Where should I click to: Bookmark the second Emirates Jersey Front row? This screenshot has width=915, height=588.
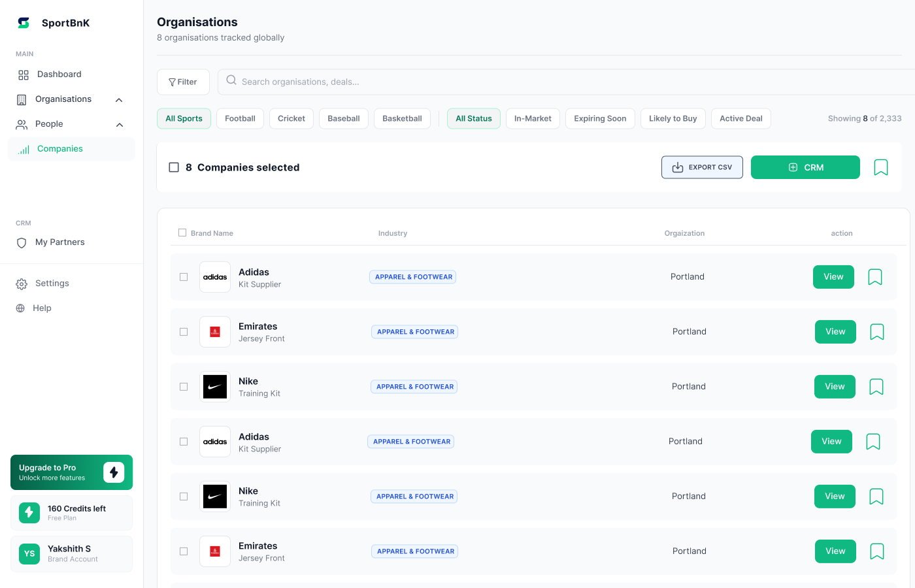[x=877, y=551]
